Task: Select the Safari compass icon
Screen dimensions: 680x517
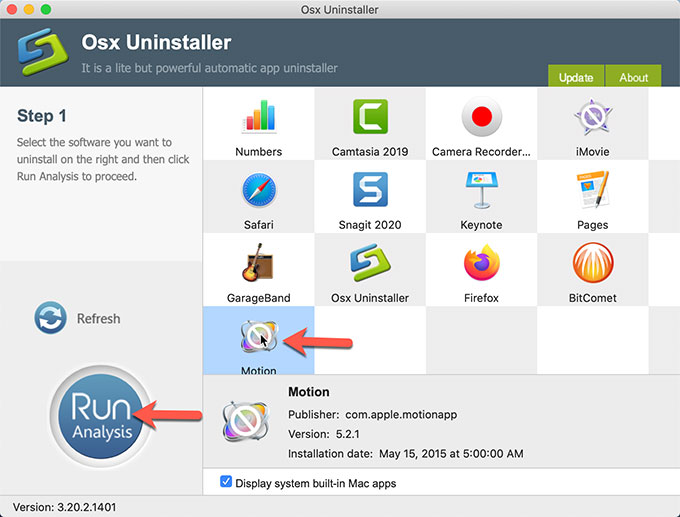Action: coord(259,190)
